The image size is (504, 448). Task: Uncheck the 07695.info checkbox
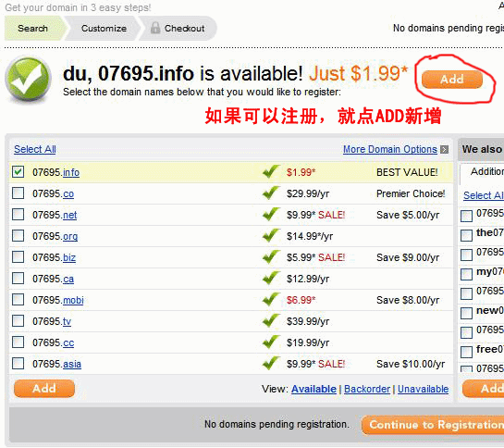18,171
